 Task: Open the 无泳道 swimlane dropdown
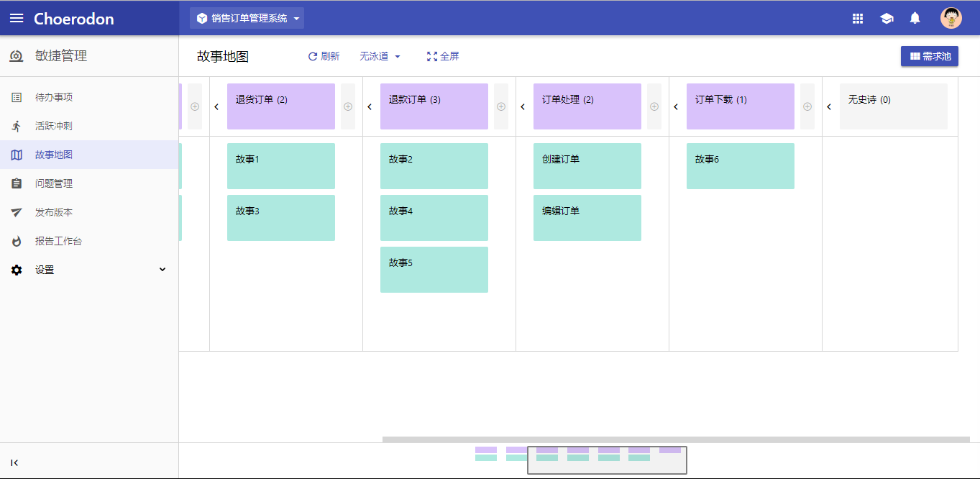coord(380,56)
